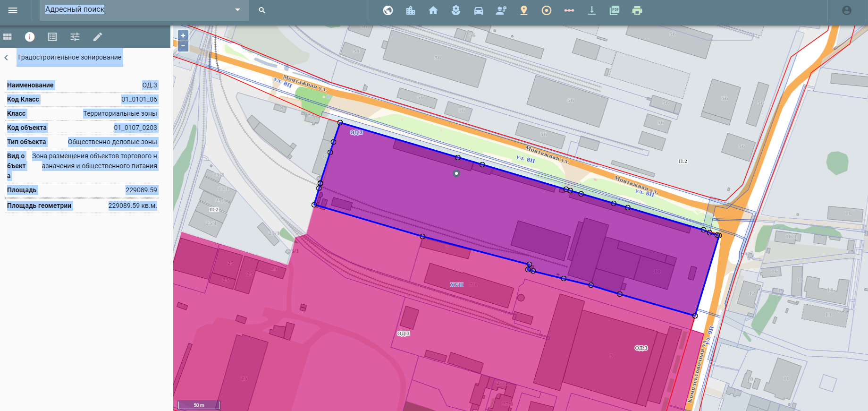Export the map as PDF

(x=615, y=10)
